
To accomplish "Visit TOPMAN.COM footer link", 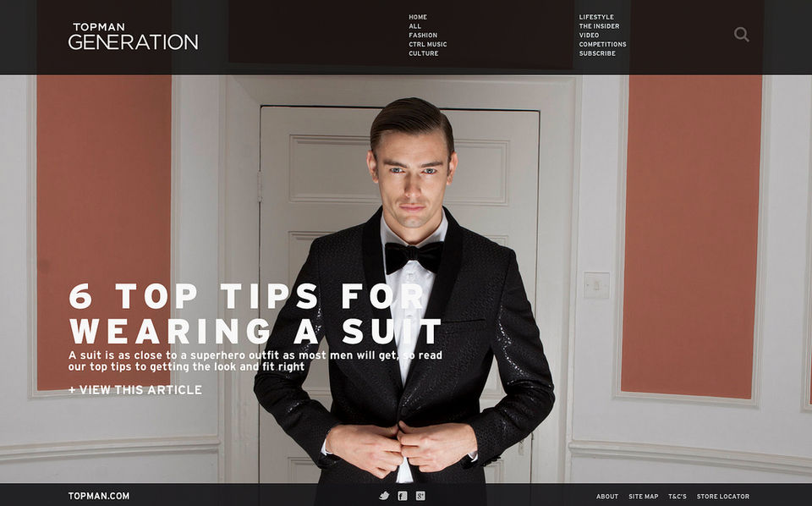I will pos(99,496).
